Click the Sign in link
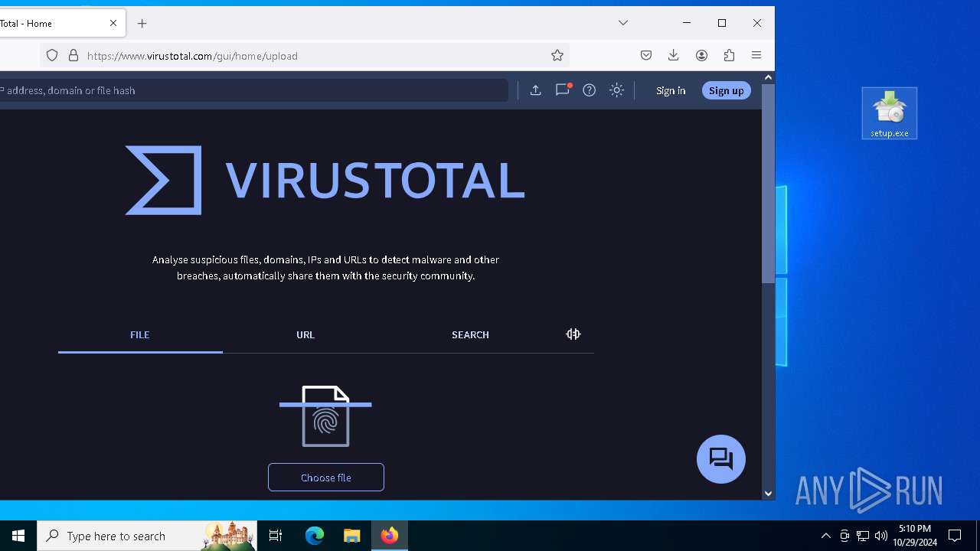 click(671, 90)
